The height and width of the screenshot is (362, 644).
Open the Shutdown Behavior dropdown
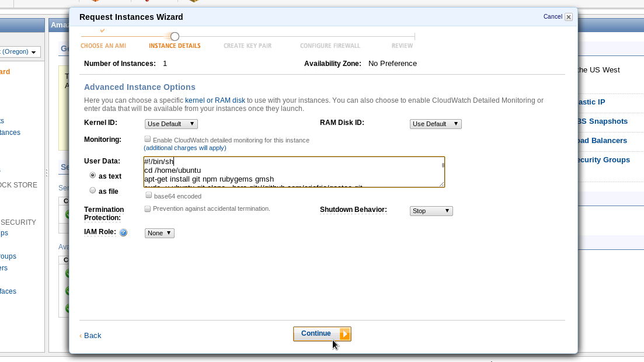click(x=431, y=211)
